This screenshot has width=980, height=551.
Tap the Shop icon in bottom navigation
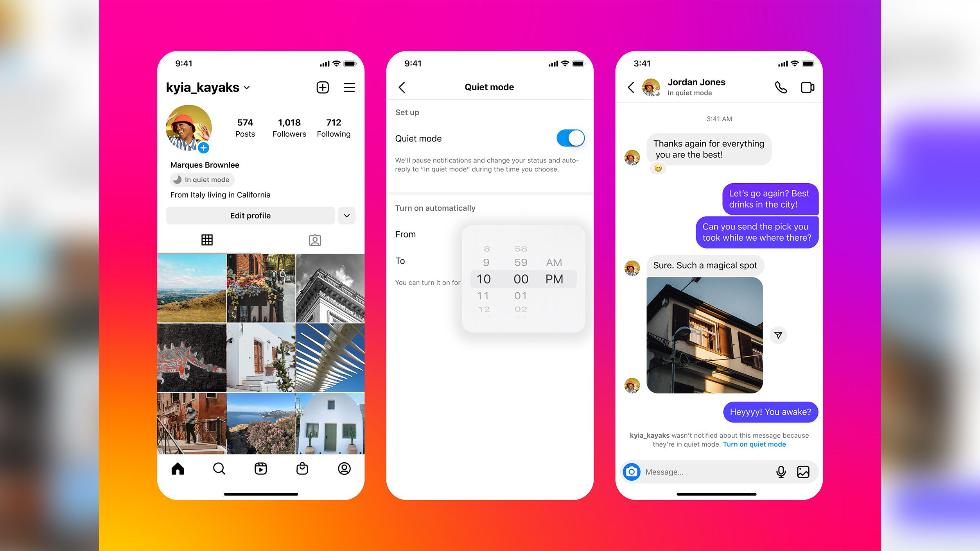tap(302, 469)
